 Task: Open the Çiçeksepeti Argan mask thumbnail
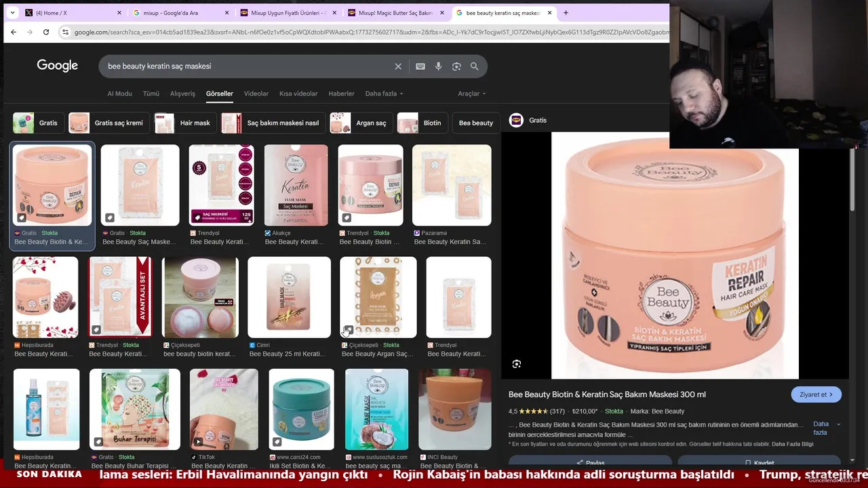(378, 297)
